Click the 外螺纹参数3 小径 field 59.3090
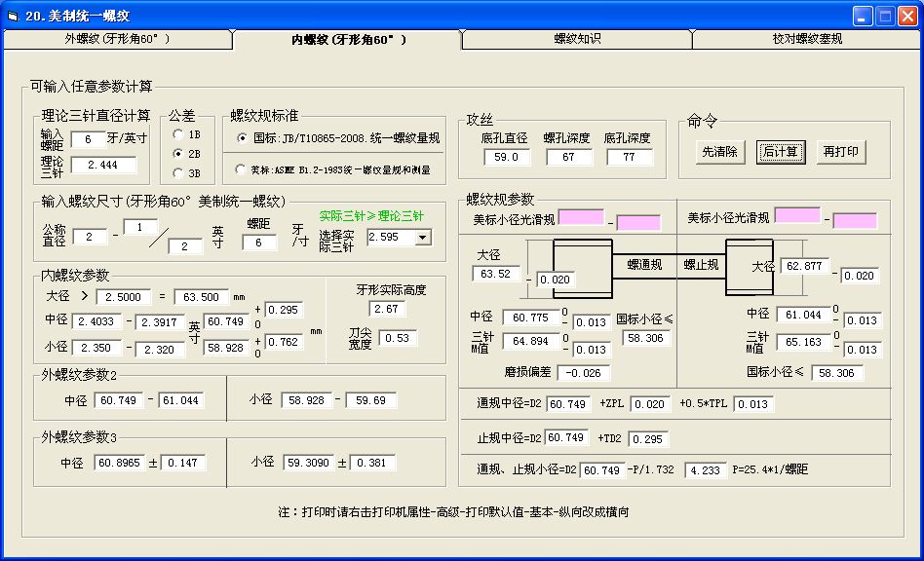924x561 pixels. [308, 463]
